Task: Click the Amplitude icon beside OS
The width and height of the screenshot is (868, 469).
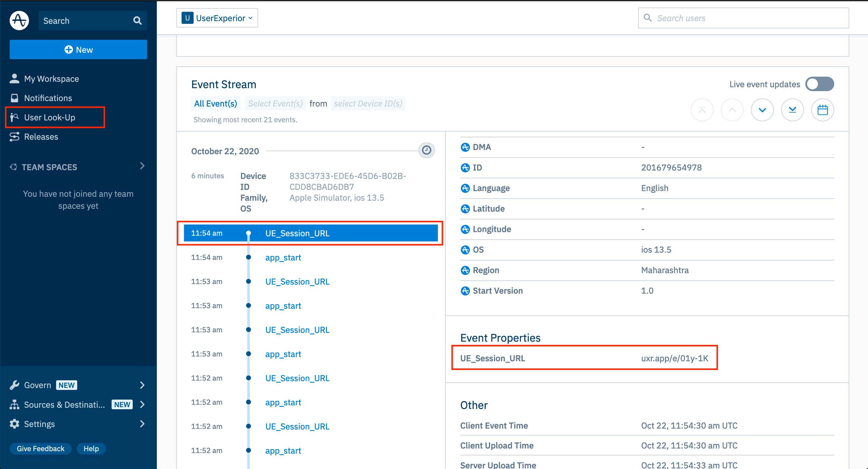Action: [x=465, y=250]
